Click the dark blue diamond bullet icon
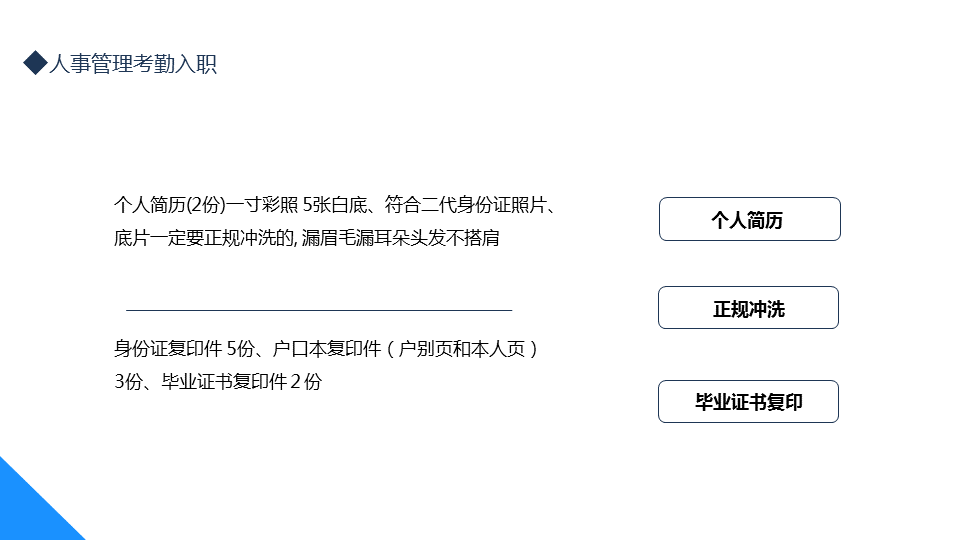Screen dimensions: 960x540 (35, 64)
